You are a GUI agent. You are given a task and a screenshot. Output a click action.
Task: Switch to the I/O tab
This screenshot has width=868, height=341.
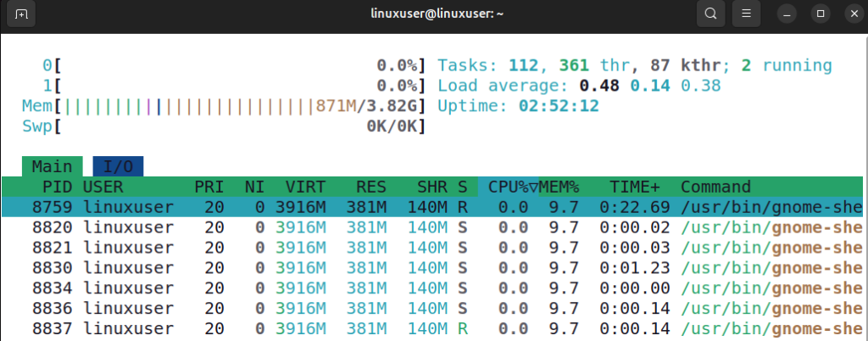tap(118, 166)
